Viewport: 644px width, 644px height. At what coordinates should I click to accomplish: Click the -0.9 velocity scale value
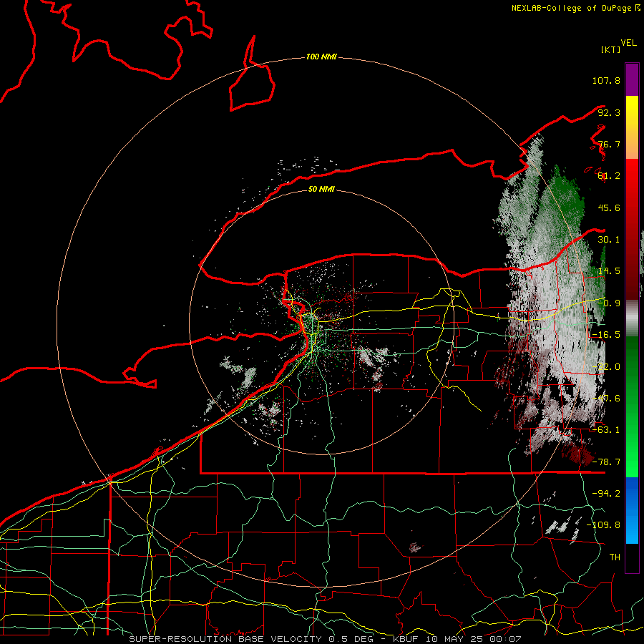pos(609,303)
